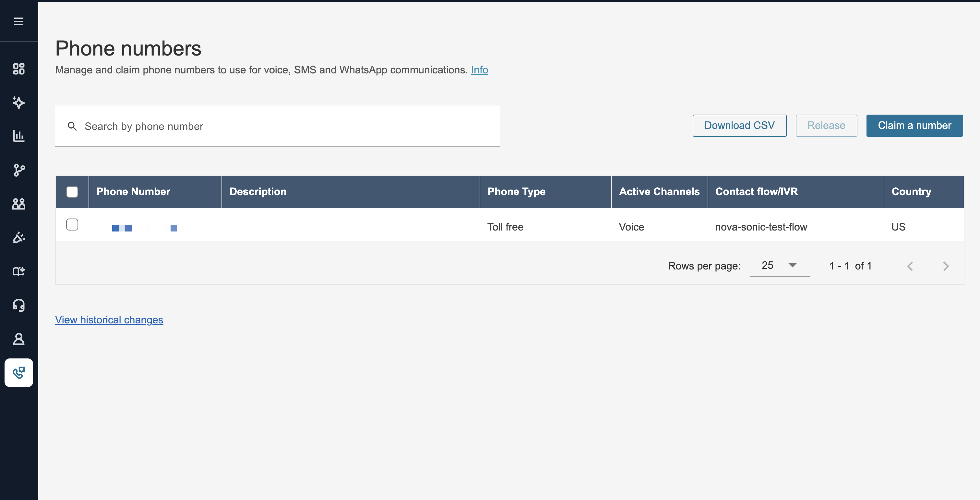This screenshot has width=980, height=500.
Task: Expand the Rows per page dropdown
Action: click(779, 266)
